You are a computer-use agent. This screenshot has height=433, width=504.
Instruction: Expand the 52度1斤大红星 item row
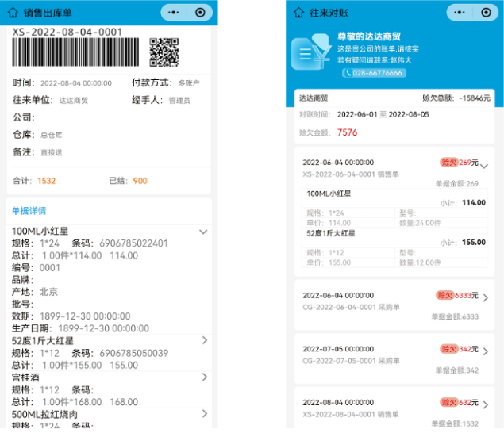point(205,340)
